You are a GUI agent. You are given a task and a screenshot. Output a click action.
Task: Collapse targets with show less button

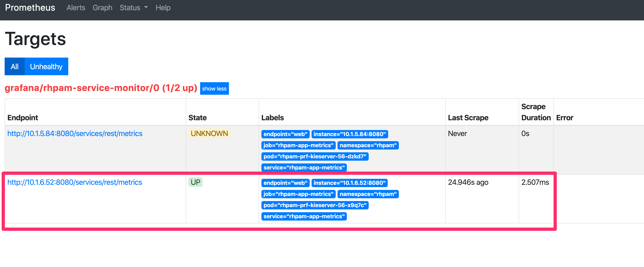pyautogui.click(x=214, y=88)
